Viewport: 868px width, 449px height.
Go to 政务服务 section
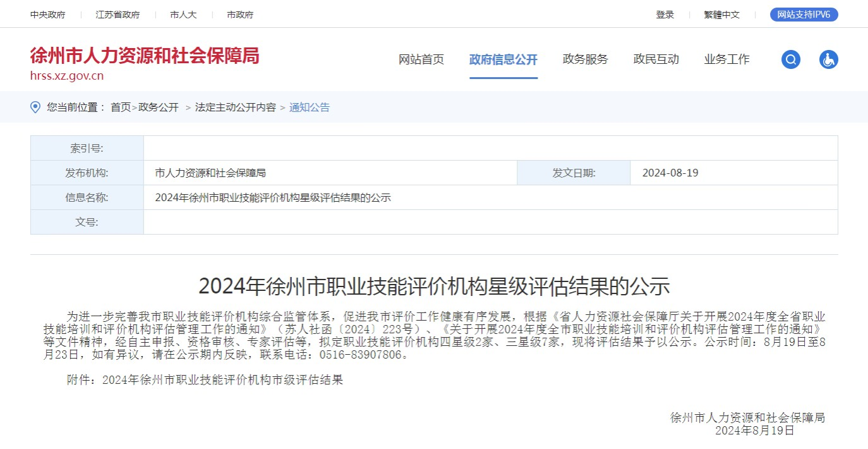pos(586,59)
